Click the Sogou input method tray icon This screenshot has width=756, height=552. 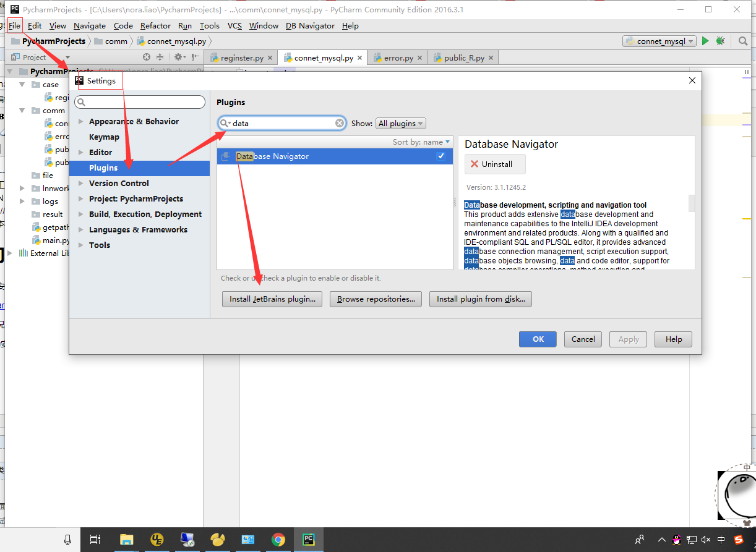pos(739,540)
